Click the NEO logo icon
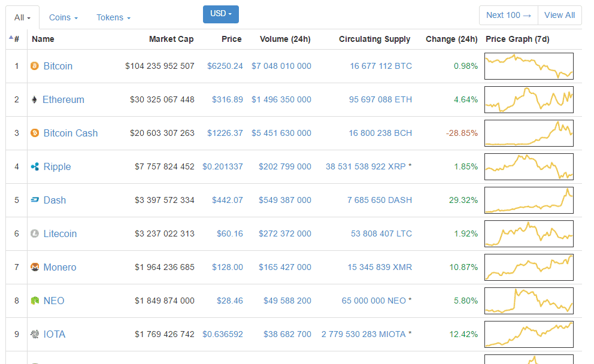The height and width of the screenshot is (364, 594). click(x=35, y=301)
